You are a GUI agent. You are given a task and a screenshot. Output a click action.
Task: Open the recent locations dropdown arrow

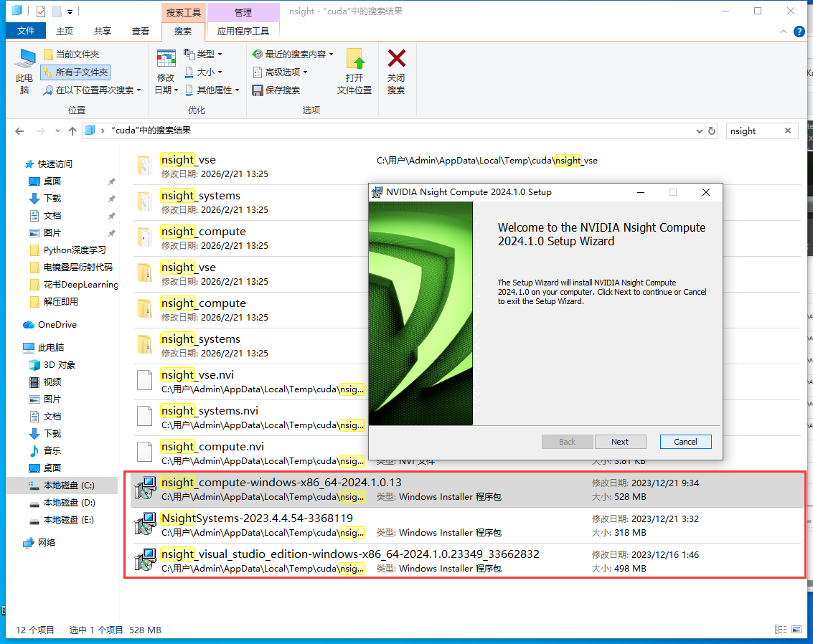57,131
